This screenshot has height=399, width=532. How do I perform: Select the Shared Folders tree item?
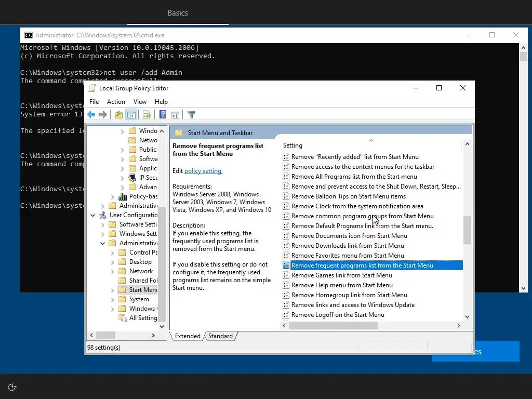tap(138, 281)
